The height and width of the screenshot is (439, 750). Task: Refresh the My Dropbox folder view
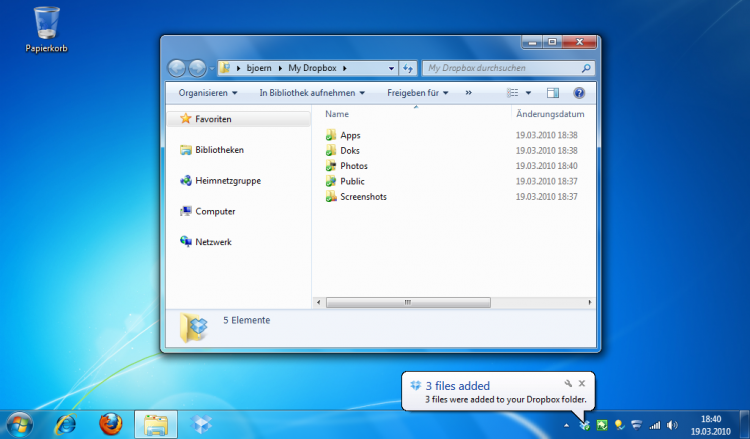tap(408, 68)
